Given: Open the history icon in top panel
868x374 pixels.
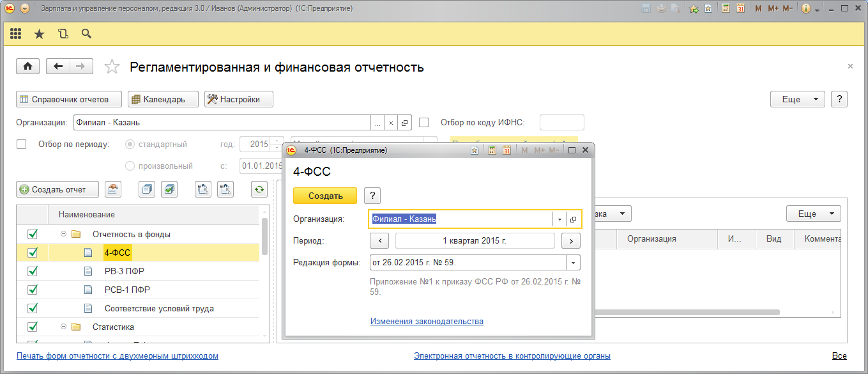Looking at the screenshot, I should [x=63, y=34].
